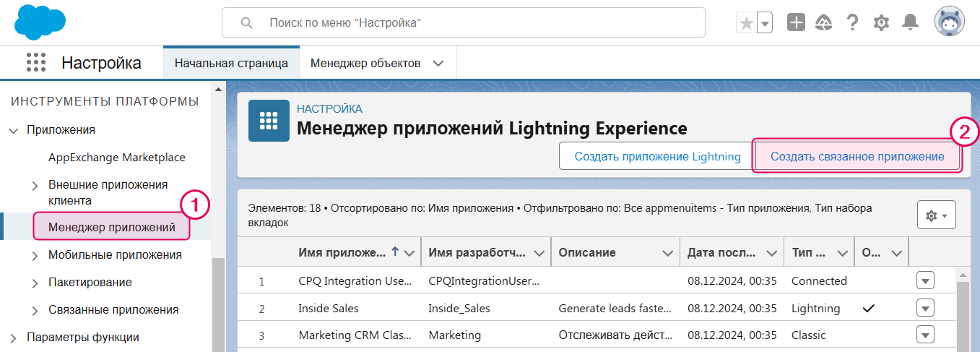Viewport: 980px width, 352px height.
Task: Open the Имя приложения column menu chevron
Action: pyautogui.click(x=409, y=253)
